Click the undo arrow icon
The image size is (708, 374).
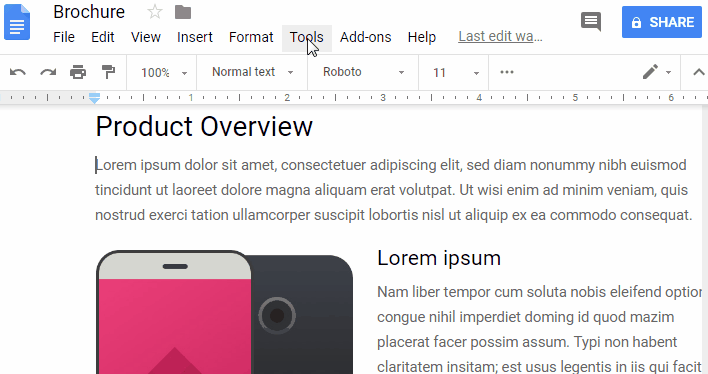18,72
